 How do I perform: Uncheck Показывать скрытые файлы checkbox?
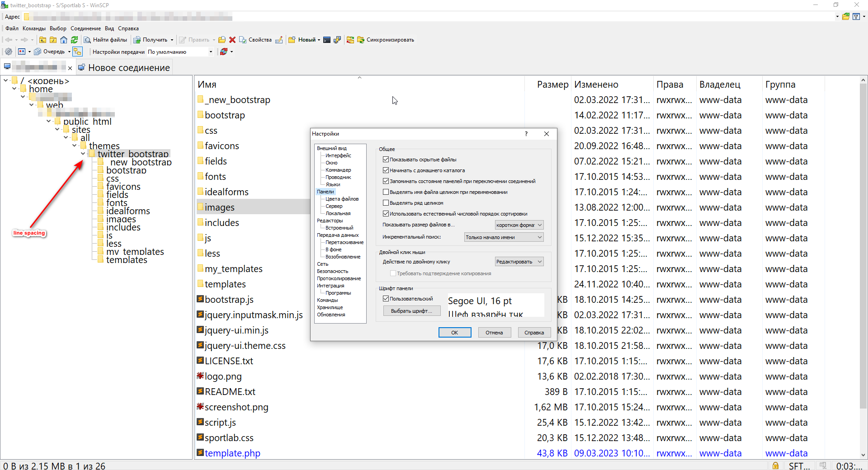tap(386, 160)
